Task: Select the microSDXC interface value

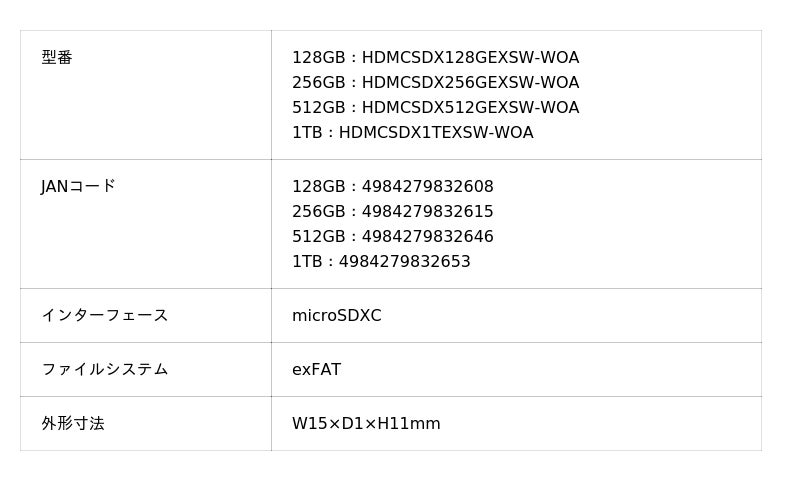Action: [x=336, y=316]
